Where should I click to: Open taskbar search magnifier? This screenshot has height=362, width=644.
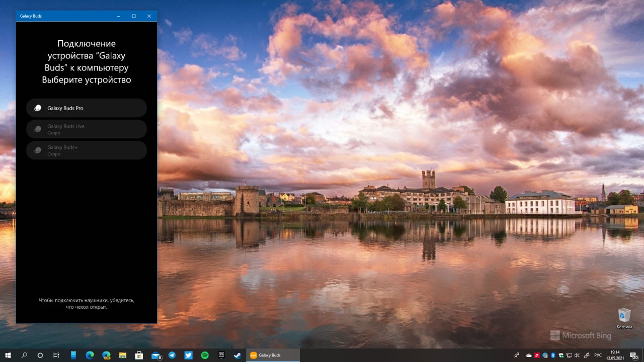[x=24, y=355]
